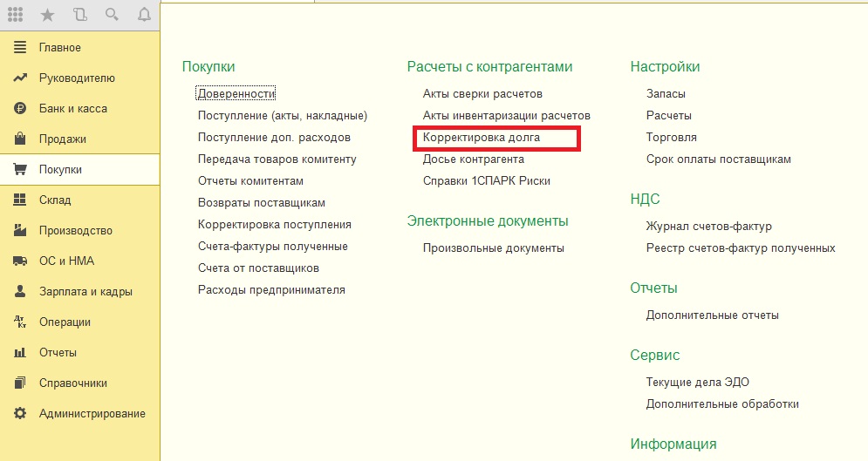Open Корректировка долга
Viewport: 868px width, 461px height.
[x=481, y=138]
